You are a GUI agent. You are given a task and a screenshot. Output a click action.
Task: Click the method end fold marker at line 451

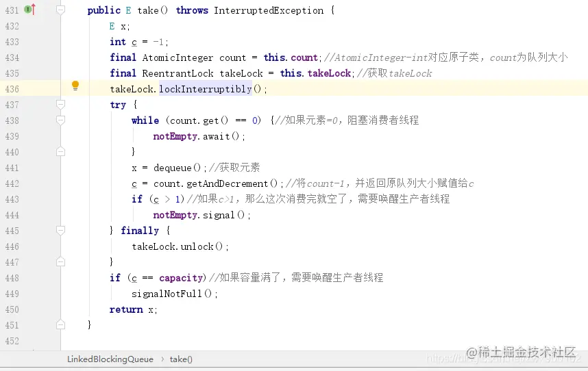point(60,324)
